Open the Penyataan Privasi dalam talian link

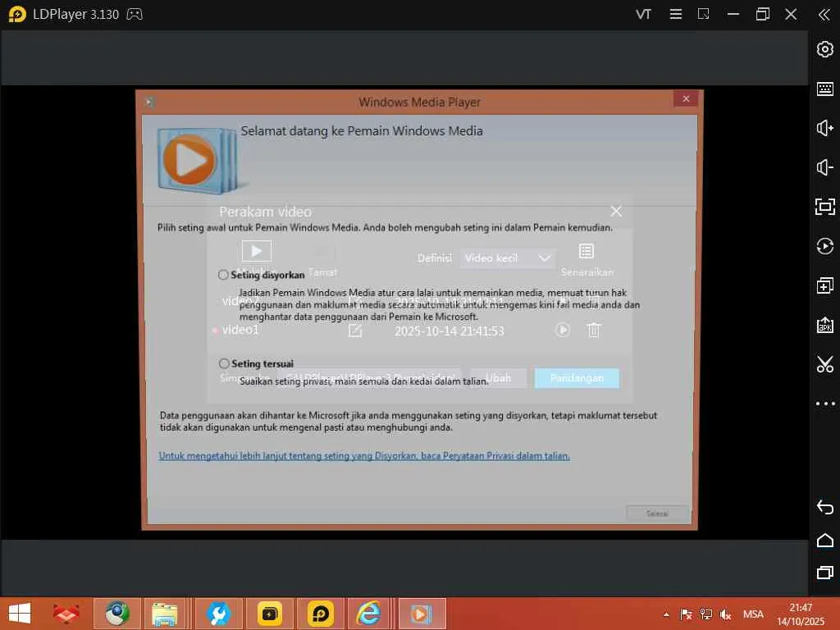364,456
